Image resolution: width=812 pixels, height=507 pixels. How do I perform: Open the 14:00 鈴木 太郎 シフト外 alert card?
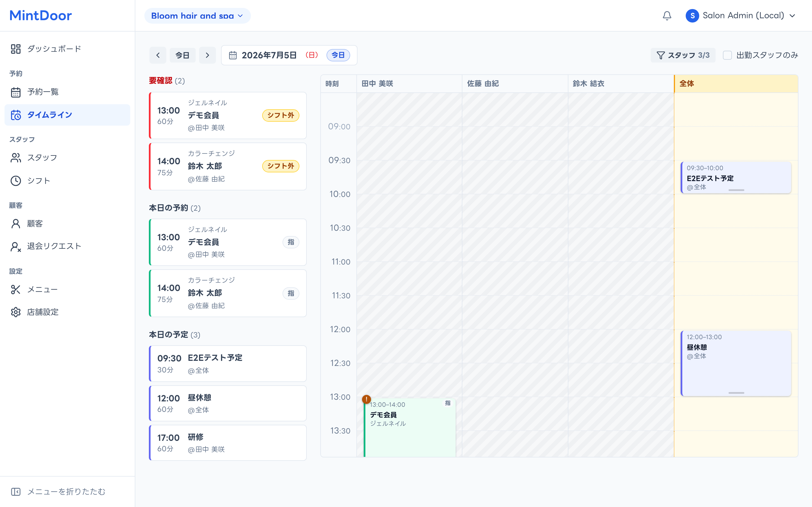228,166
